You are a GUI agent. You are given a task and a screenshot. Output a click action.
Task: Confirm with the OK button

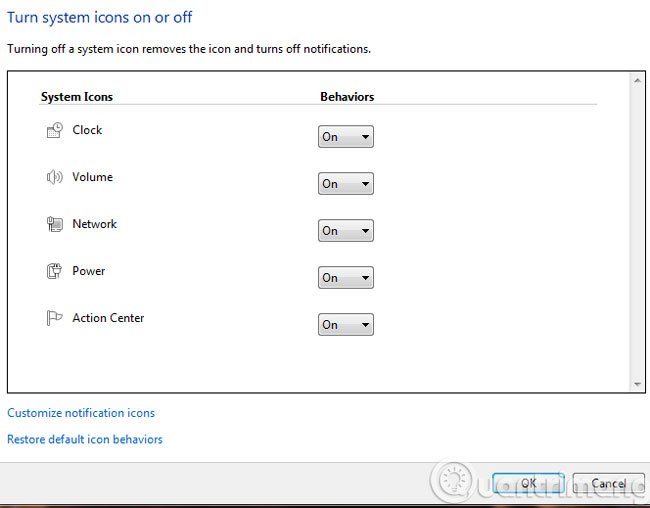click(x=529, y=484)
